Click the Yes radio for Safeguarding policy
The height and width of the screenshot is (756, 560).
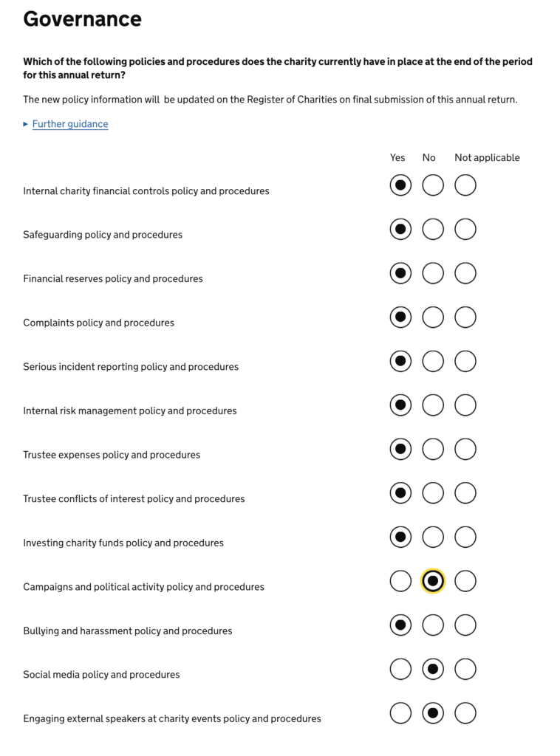(400, 229)
